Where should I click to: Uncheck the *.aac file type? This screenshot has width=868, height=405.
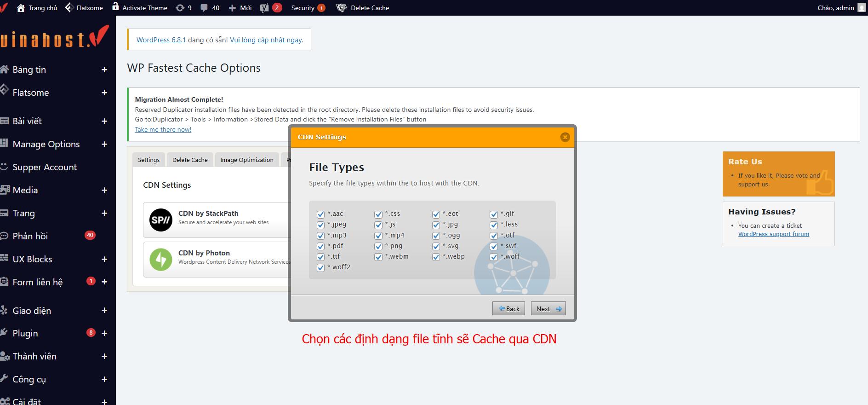point(321,214)
